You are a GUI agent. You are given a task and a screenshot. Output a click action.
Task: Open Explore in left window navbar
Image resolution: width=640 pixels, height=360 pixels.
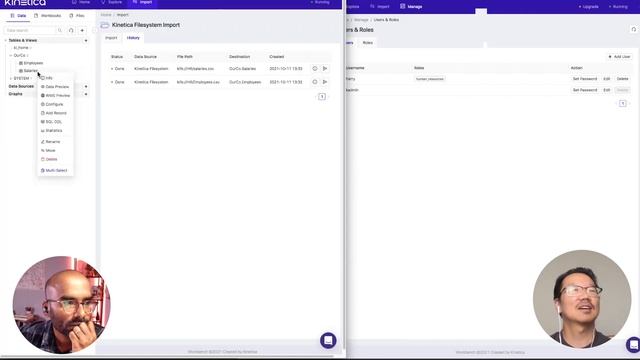point(111,2)
